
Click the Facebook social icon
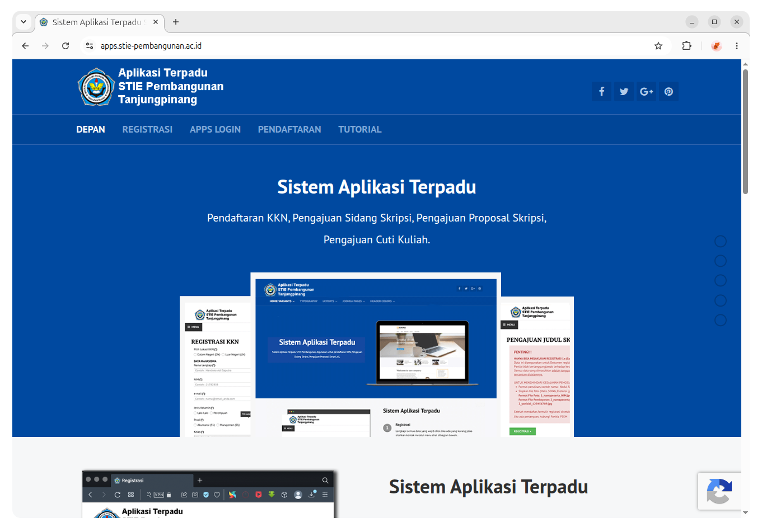(601, 91)
